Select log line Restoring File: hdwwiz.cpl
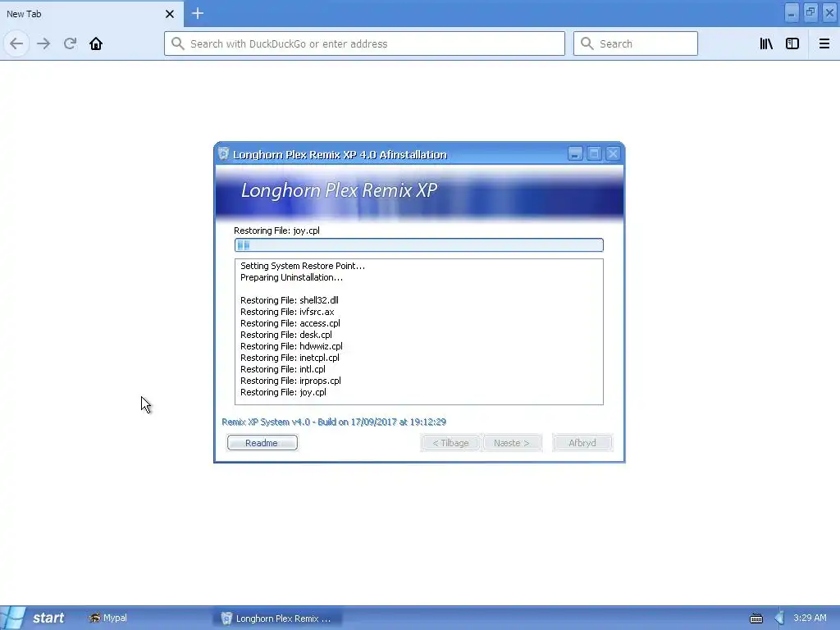The height and width of the screenshot is (630, 840). point(291,347)
